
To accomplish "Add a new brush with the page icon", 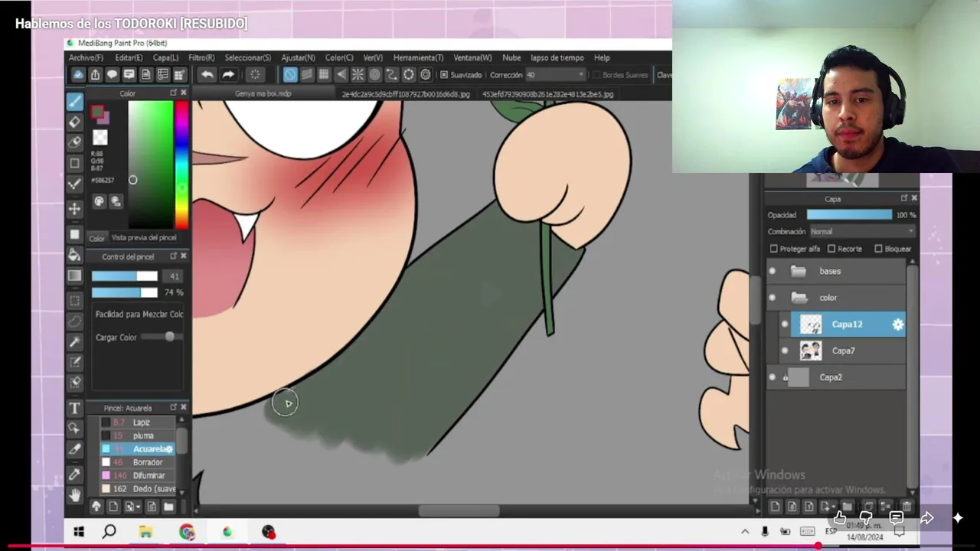I will tap(113, 507).
